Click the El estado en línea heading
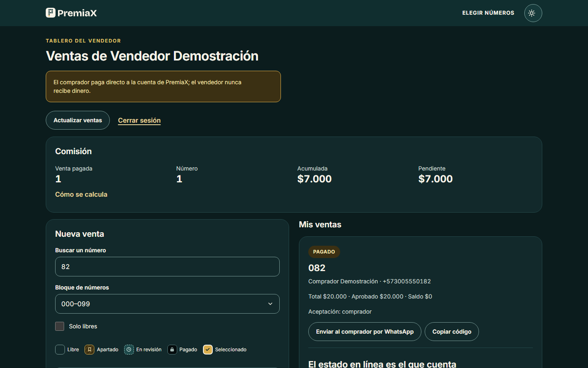The height and width of the screenshot is (368, 588). pyautogui.click(x=382, y=364)
